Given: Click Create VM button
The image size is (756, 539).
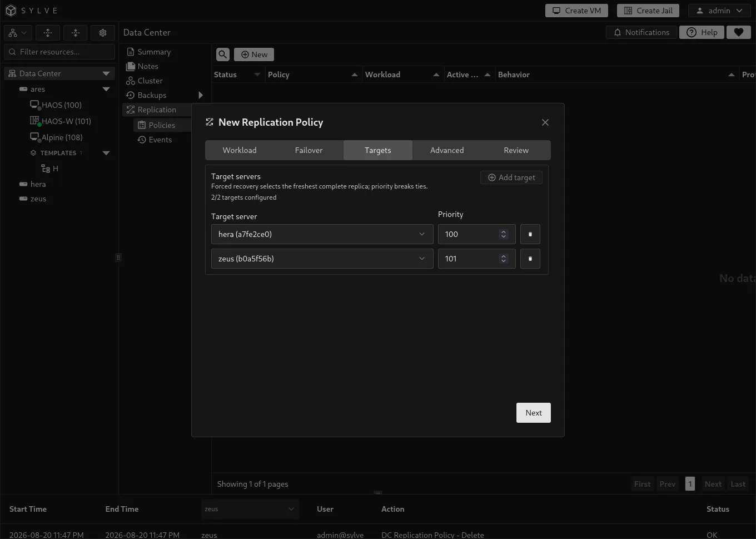Looking at the screenshot, I should tap(577, 11).
